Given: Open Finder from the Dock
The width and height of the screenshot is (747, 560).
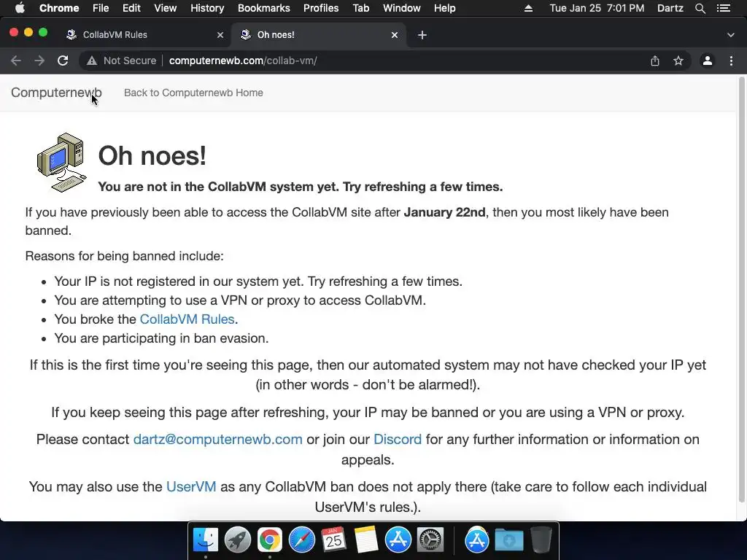Looking at the screenshot, I should tap(205, 540).
